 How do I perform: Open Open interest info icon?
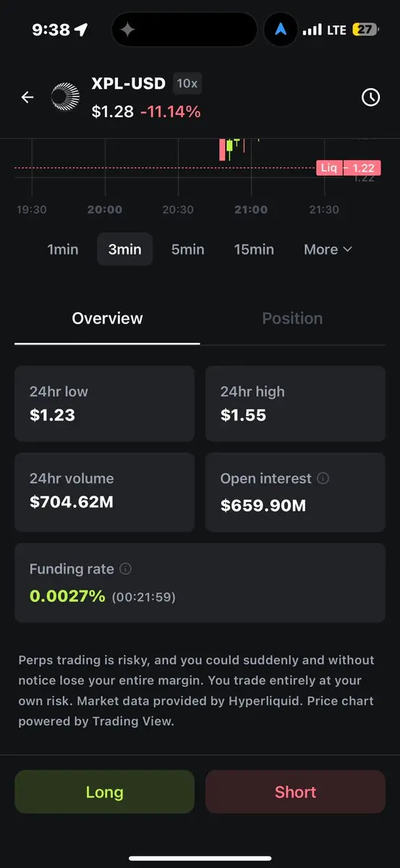pos(323,478)
